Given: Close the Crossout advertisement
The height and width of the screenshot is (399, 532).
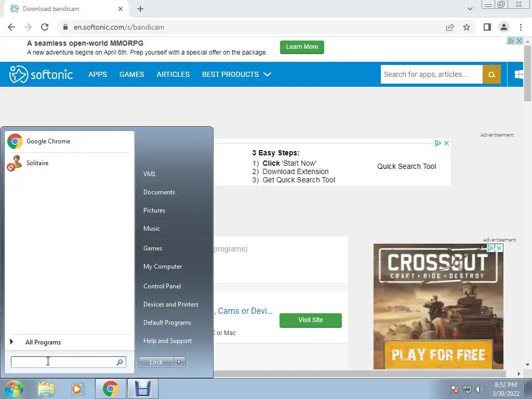Looking at the screenshot, I should tap(499, 248).
